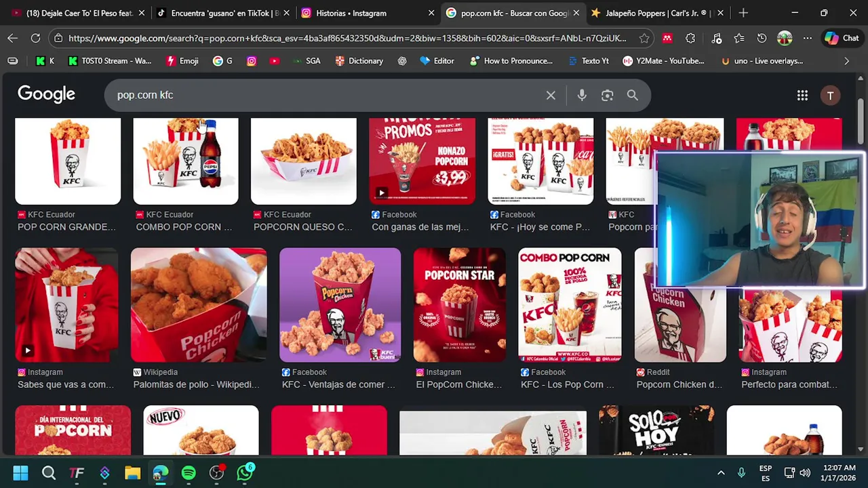Open the Editor bookmark
868x488 pixels.
(437, 61)
